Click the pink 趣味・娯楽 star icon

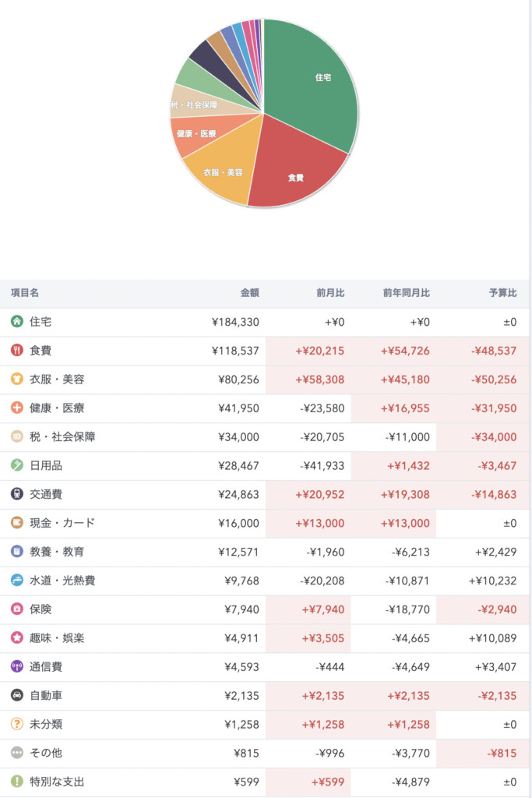[x=17, y=638]
